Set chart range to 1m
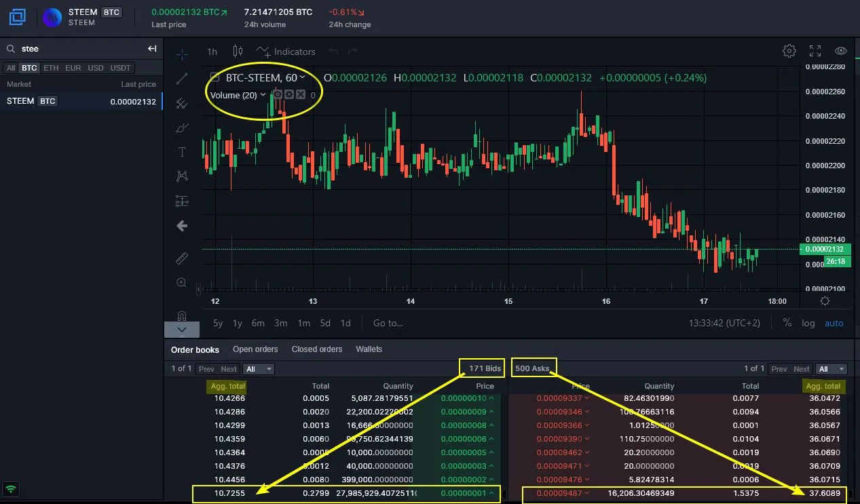Image resolution: width=860 pixels, height=504 pixels. pos(303,323)
